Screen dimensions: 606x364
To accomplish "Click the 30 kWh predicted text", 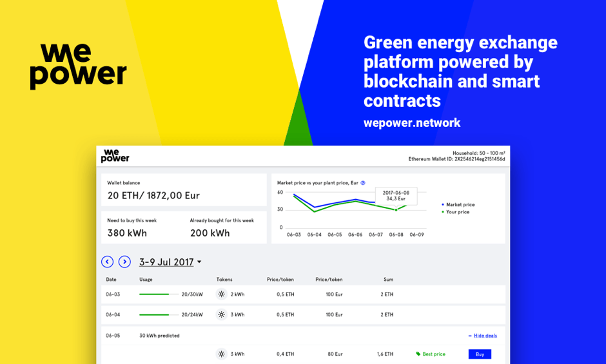I will tap(159, 336).
